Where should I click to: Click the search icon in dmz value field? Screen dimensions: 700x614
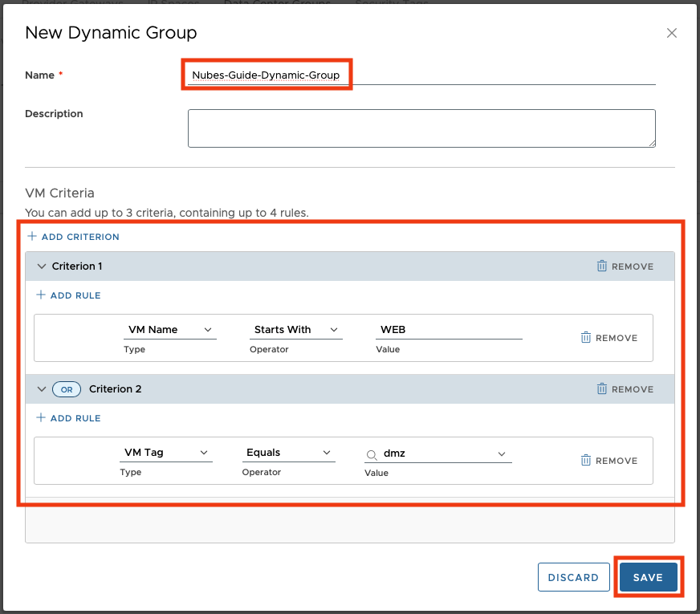tap(372, 455)
